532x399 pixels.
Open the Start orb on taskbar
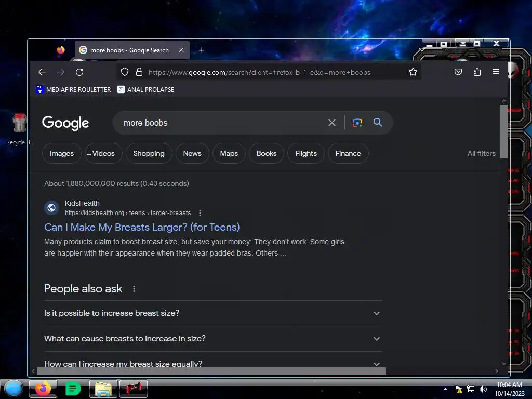click(13, 389)
